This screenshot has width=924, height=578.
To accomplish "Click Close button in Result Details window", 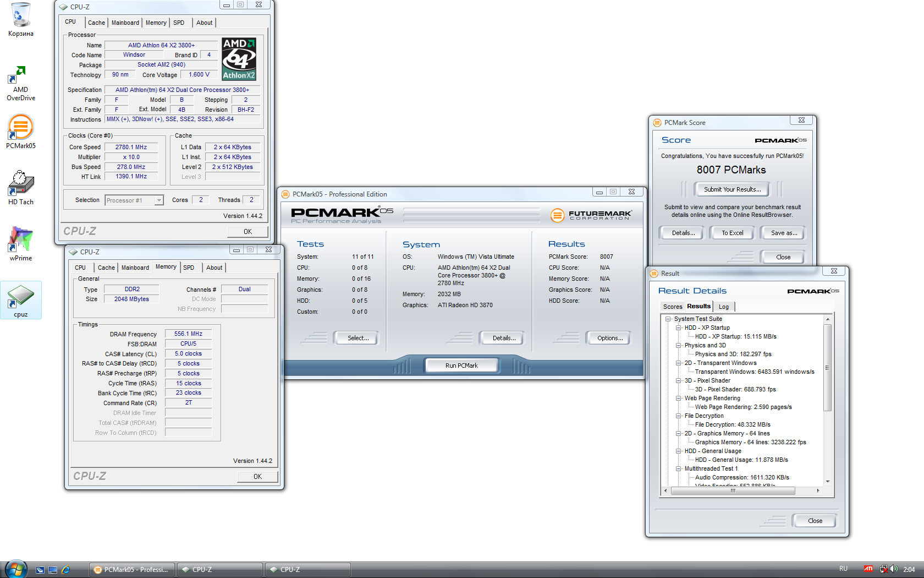I will click(x=815, y=521).
